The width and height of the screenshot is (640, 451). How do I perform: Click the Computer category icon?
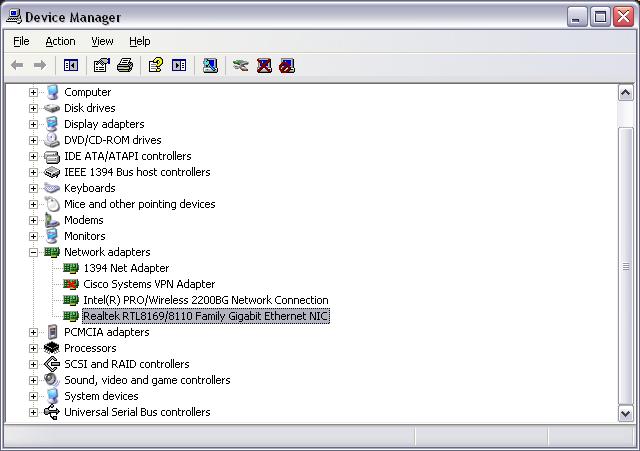click(x=52, y=92)
